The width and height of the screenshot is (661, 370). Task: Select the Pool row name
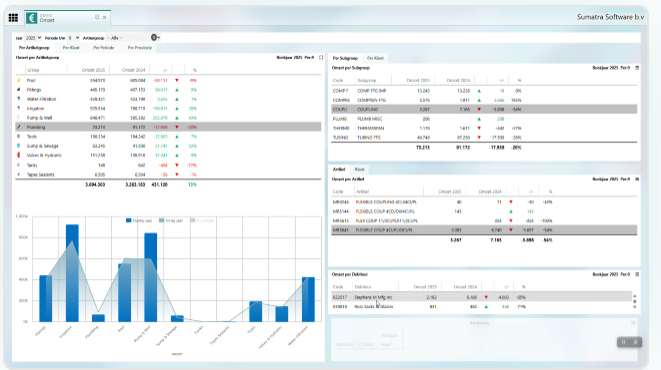tap(31, 80)
